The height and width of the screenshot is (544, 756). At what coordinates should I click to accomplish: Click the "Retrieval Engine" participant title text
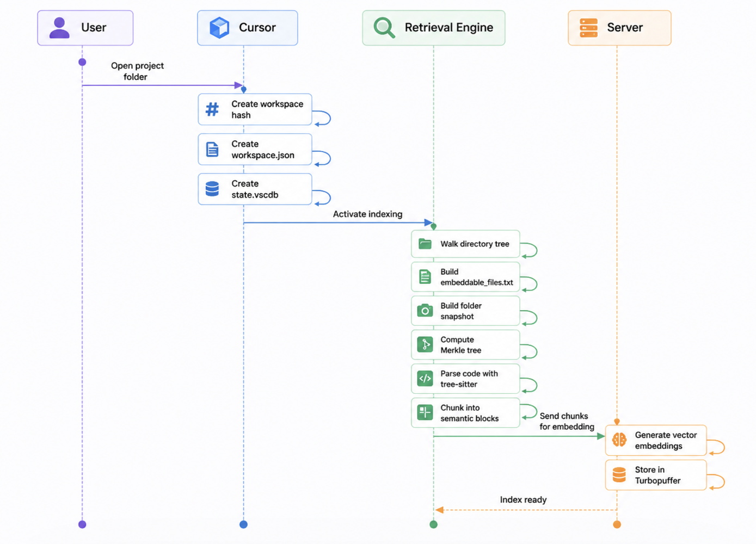click(x=449, y=28)
